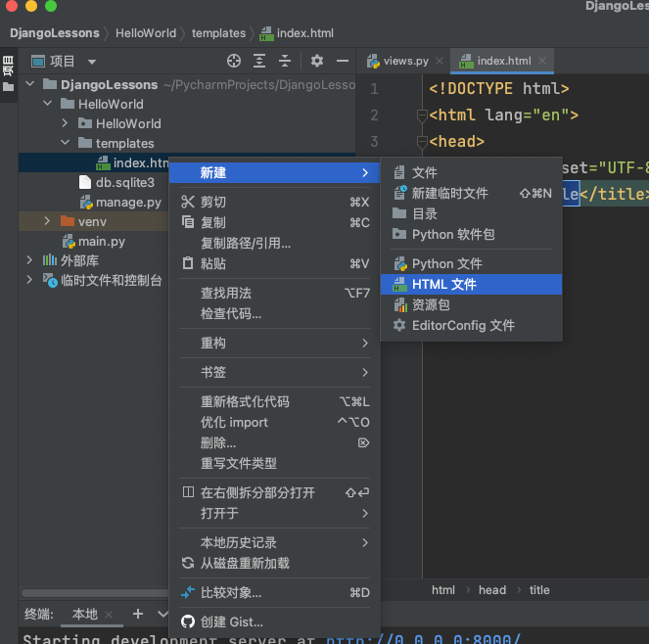Click the expand all icon in project panel
Screen dimensions: 649x644
click(260, 61)
